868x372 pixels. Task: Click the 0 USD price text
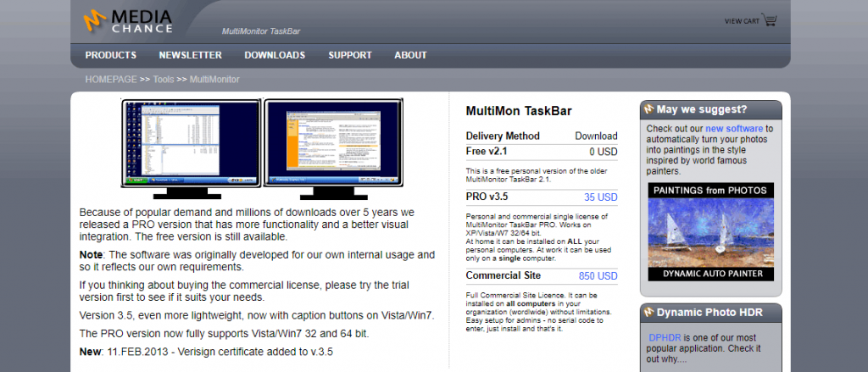point(604,152)
